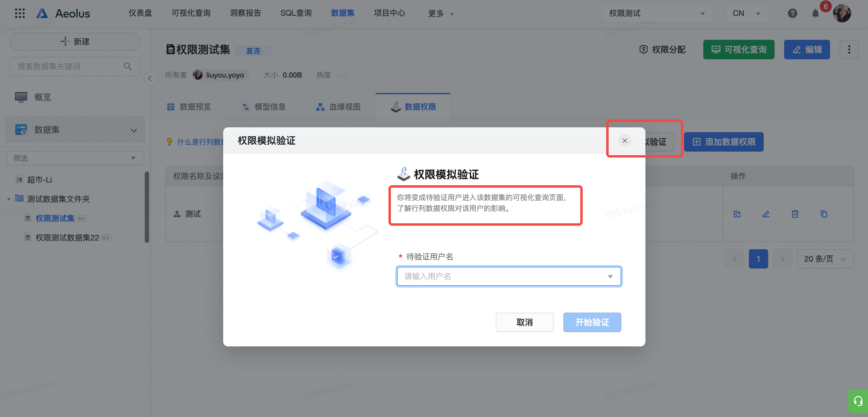Open the SQL查询 menu item
Viewport: 868px width, 417px height.
(296, 13)
